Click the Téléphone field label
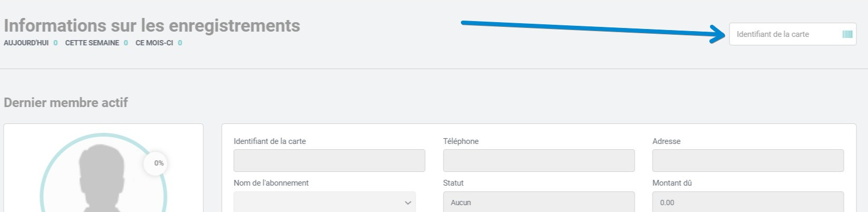The width and height of the screenshot is (868, 212). pos(461,141)
